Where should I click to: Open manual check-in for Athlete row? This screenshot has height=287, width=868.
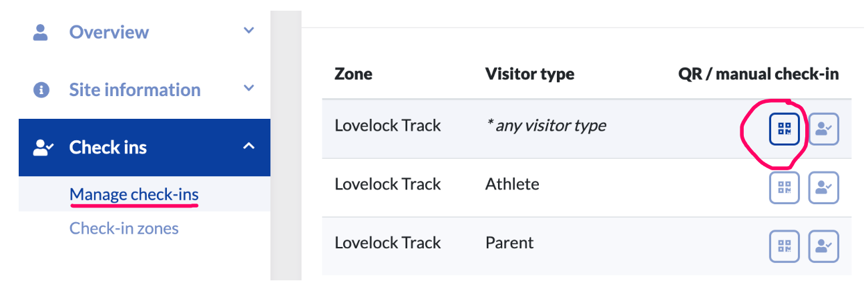pos(824,188)
